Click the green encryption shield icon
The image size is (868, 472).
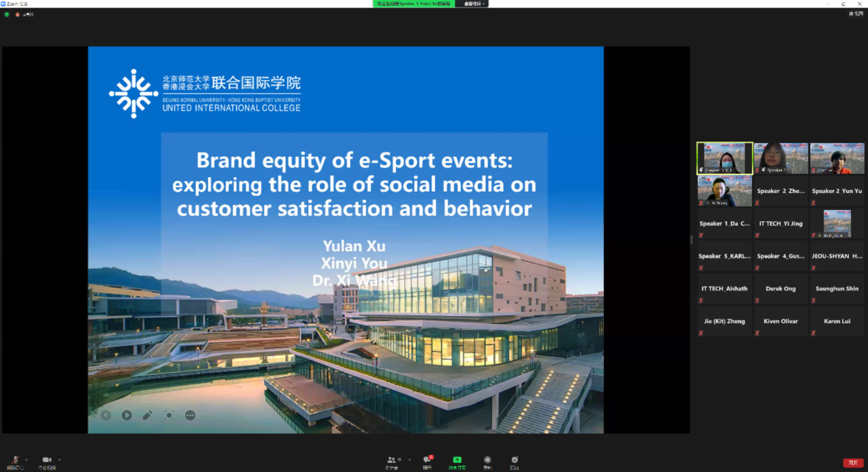(7, 14)
